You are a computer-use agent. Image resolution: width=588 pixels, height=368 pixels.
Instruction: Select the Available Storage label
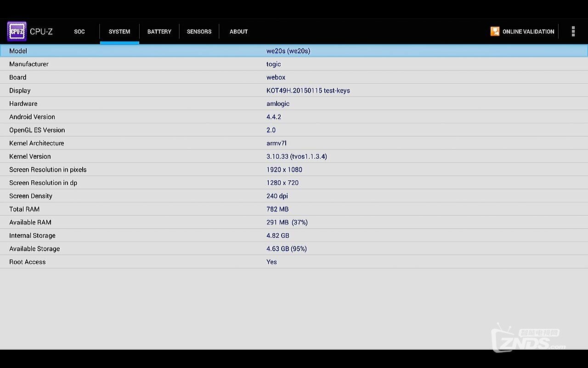pos(34,249)
